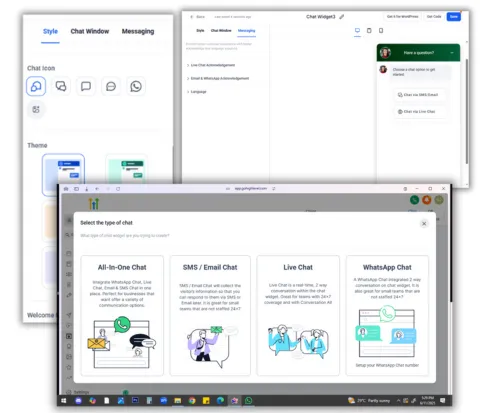
Task: Switch preview to desktop view icon
Action: click(x=357, y=31)
